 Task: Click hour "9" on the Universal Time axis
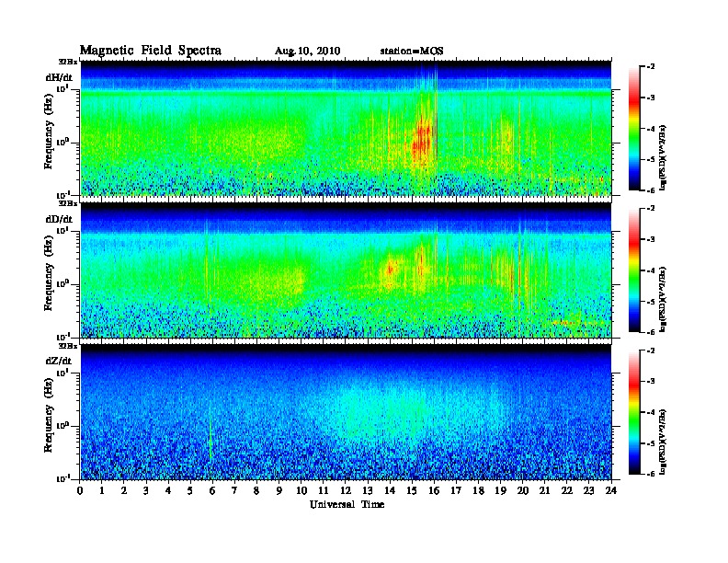(279, 490)
